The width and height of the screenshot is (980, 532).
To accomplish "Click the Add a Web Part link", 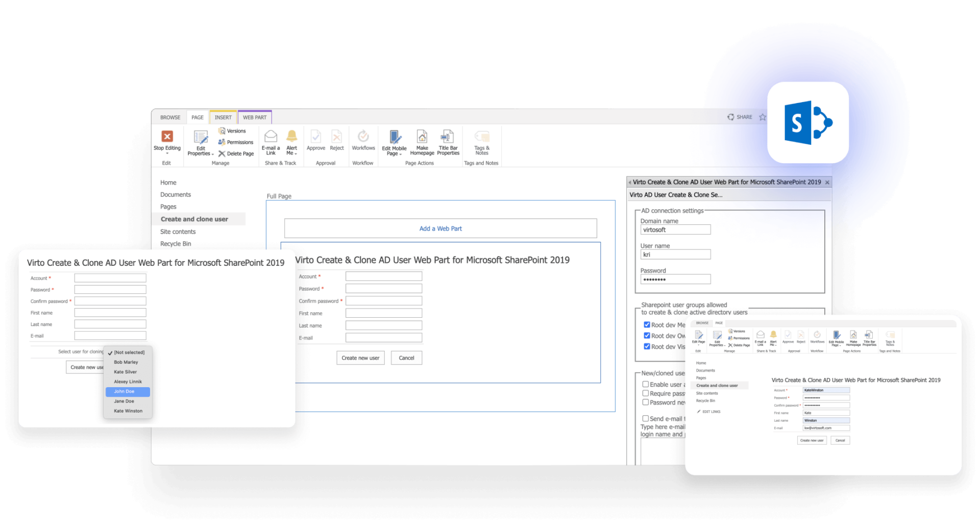I will coord(440,228).
